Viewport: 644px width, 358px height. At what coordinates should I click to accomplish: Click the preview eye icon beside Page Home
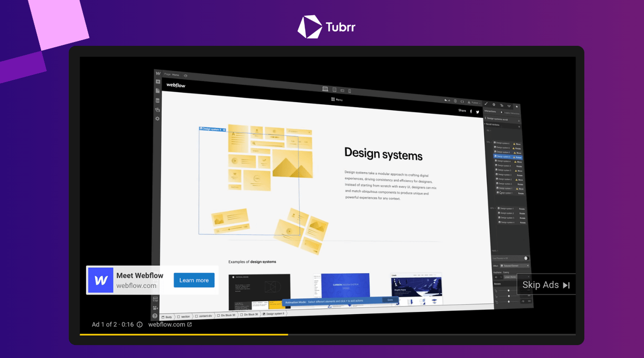point(186,75)
